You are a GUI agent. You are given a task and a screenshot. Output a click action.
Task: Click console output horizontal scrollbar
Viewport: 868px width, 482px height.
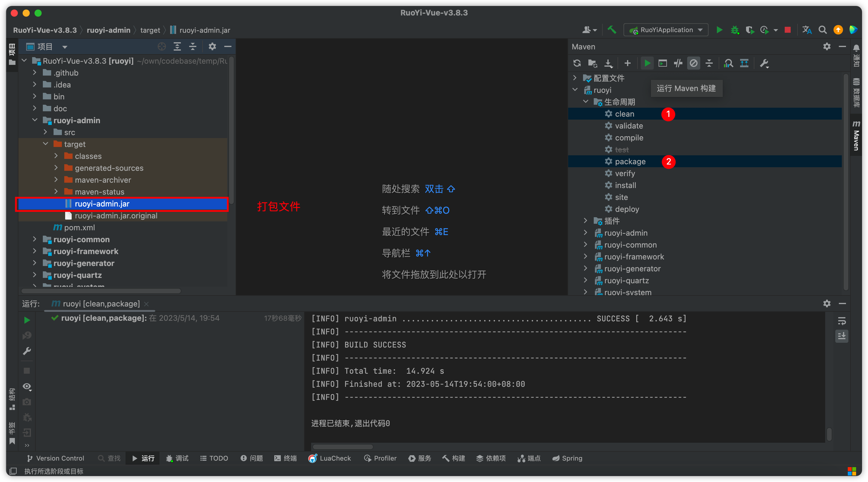click(343, 447)
